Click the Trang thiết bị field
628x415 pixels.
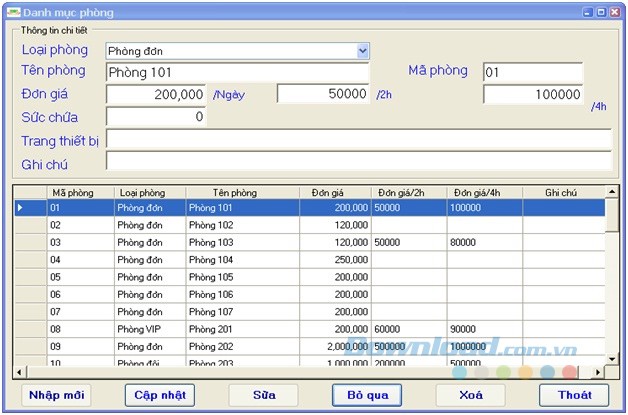[x=358, y=140]
